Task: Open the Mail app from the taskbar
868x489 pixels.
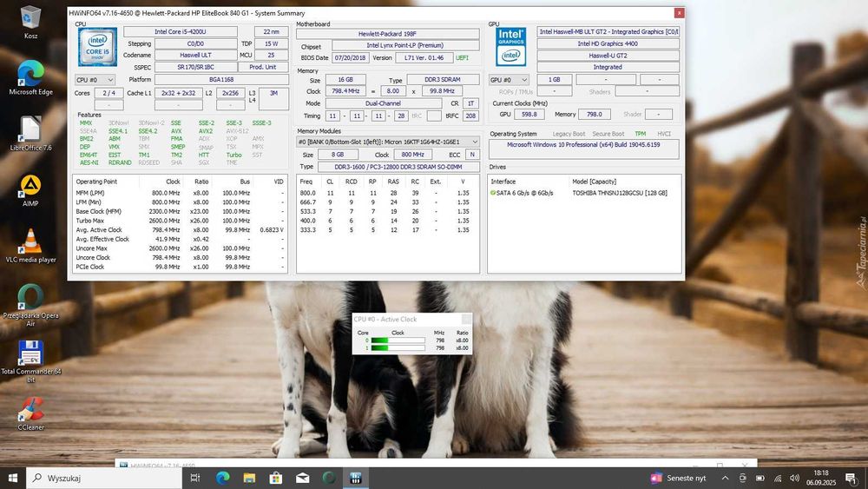Action: pos(302,478)
